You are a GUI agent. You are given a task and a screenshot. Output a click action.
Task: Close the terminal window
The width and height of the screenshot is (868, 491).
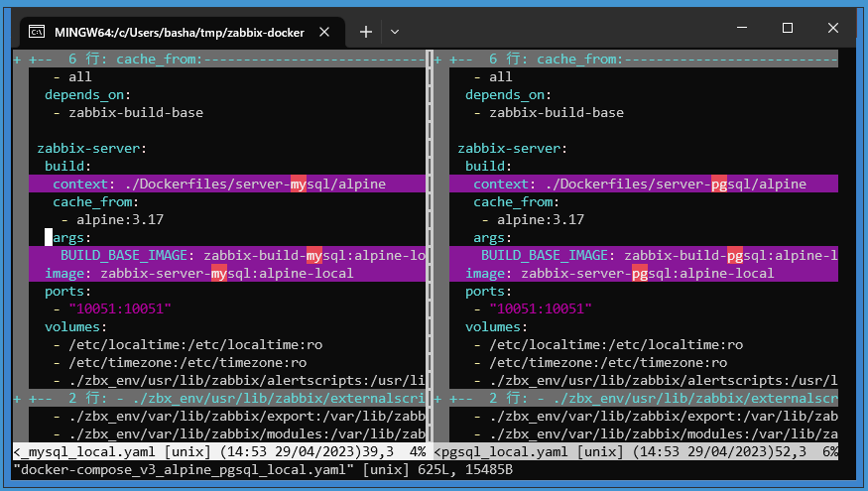(833, 28)
